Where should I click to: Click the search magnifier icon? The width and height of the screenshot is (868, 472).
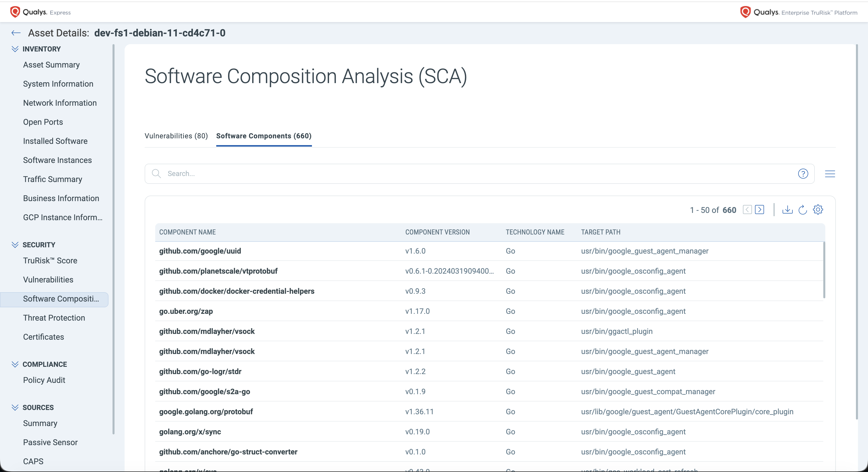click(156, 173)
